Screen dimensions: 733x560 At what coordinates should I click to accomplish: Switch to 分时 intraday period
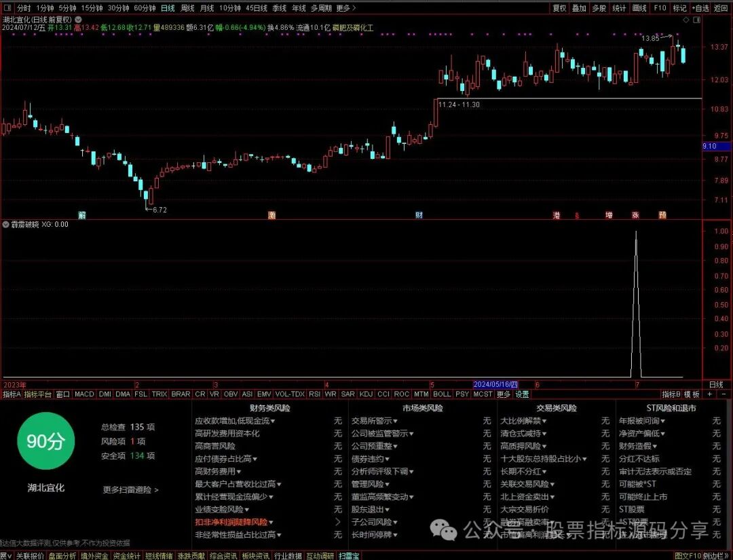(x=23, y=8)
